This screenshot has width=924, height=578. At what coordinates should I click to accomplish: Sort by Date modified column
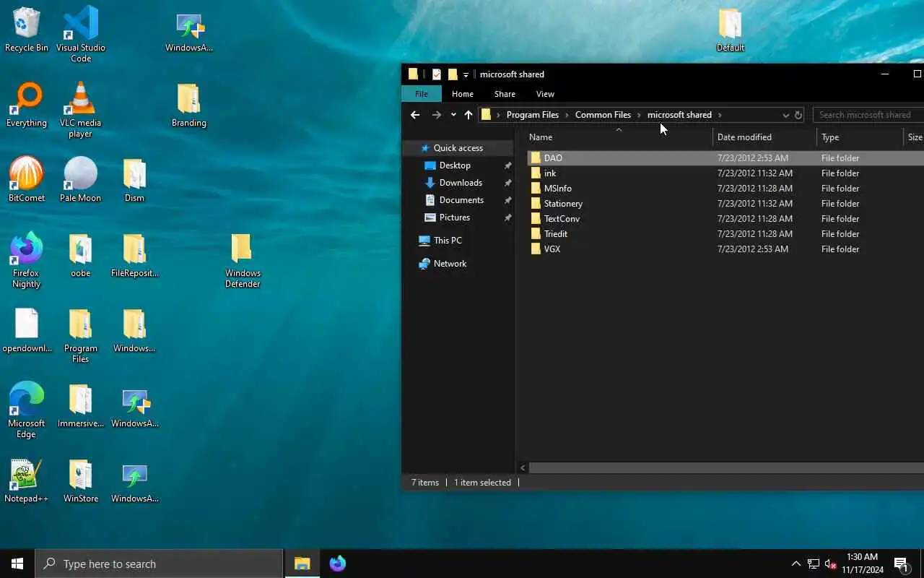pyautogui.click(x=764, y=137)
